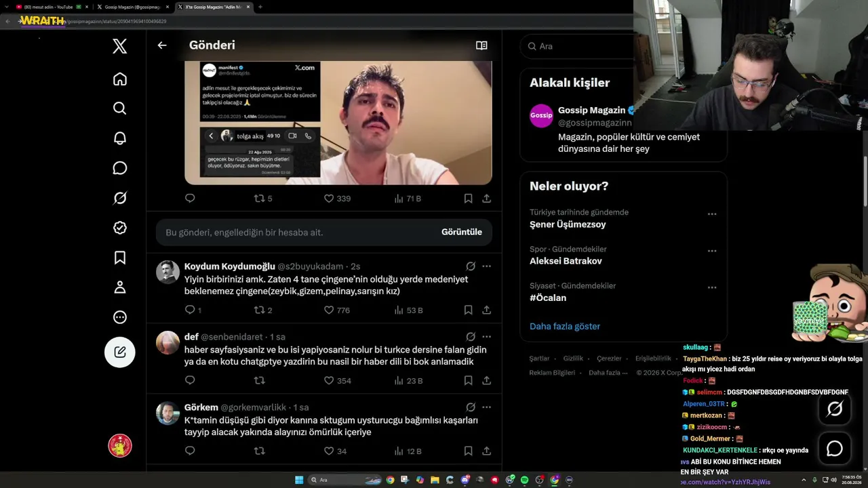Repost Koydum Koydumoğlu's comment with 2 reposts
868x488 pixels.
262,310
